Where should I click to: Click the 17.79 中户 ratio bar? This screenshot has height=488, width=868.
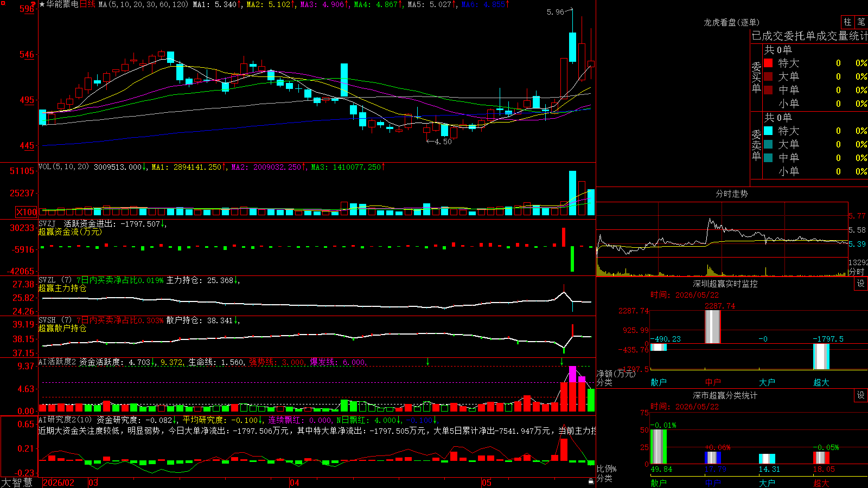click(x=713, y=458)
